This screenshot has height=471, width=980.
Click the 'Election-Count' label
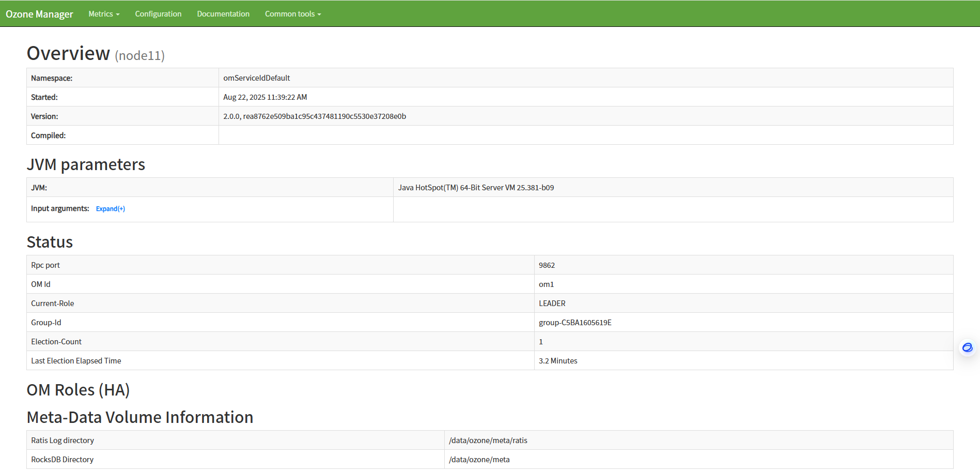pyautogui.click(x=56, y=342)
